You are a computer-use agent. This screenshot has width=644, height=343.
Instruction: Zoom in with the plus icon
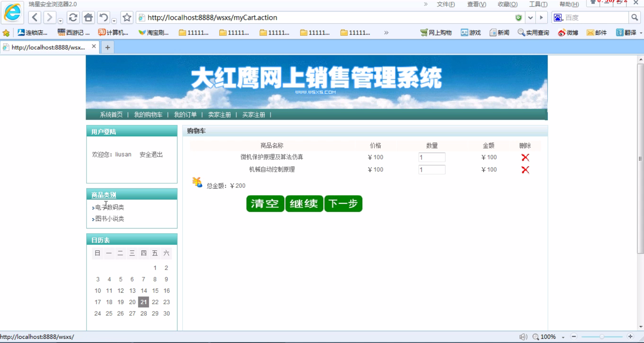coord(630,336)
